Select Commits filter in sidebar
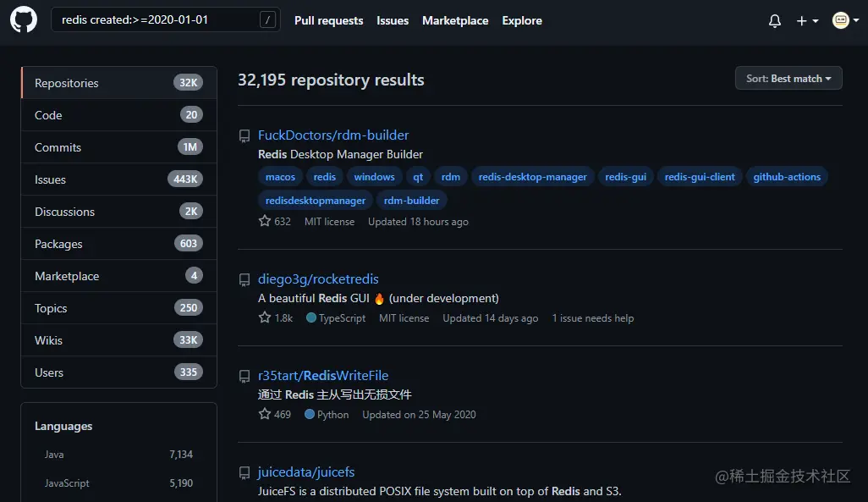 click(x=118, y=146)
